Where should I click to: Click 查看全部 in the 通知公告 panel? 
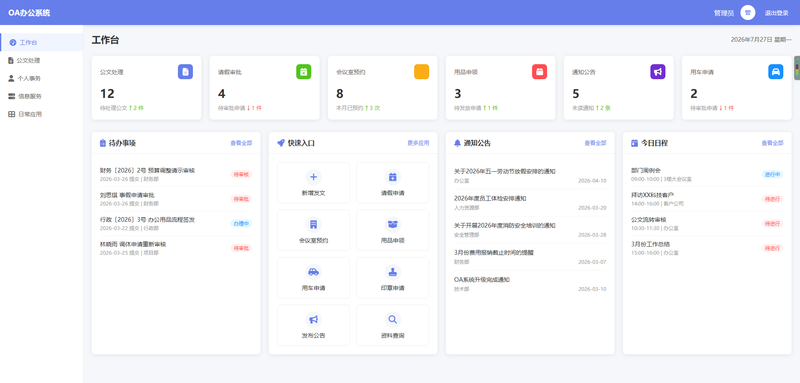(x=595, y=143)
